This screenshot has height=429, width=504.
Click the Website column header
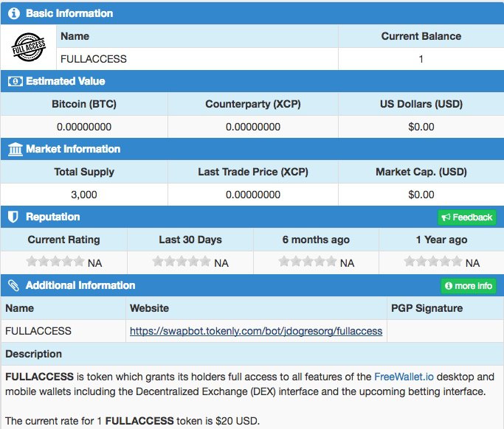coord(149,308)
